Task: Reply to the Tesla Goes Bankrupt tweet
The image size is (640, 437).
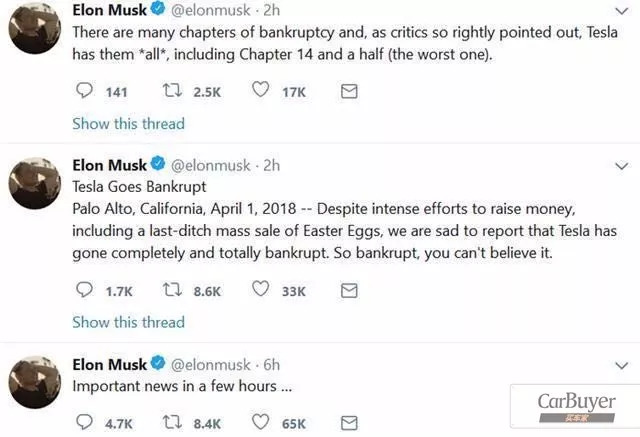Action: (x=85, y=291)
